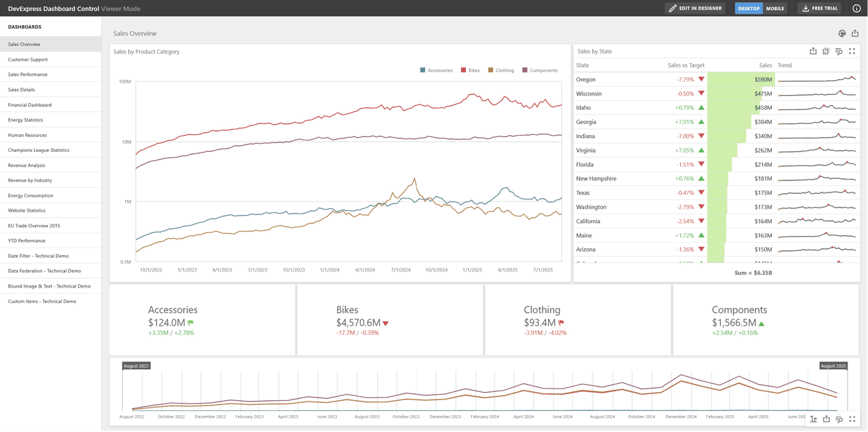Click the Texas trend sparkline

tap(816, 193)
